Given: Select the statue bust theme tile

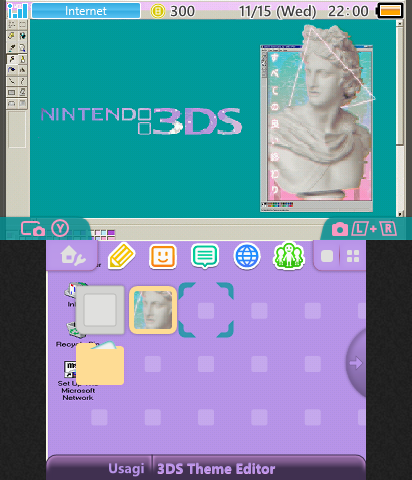Looking at the screenshot, I should click(153, 310).
